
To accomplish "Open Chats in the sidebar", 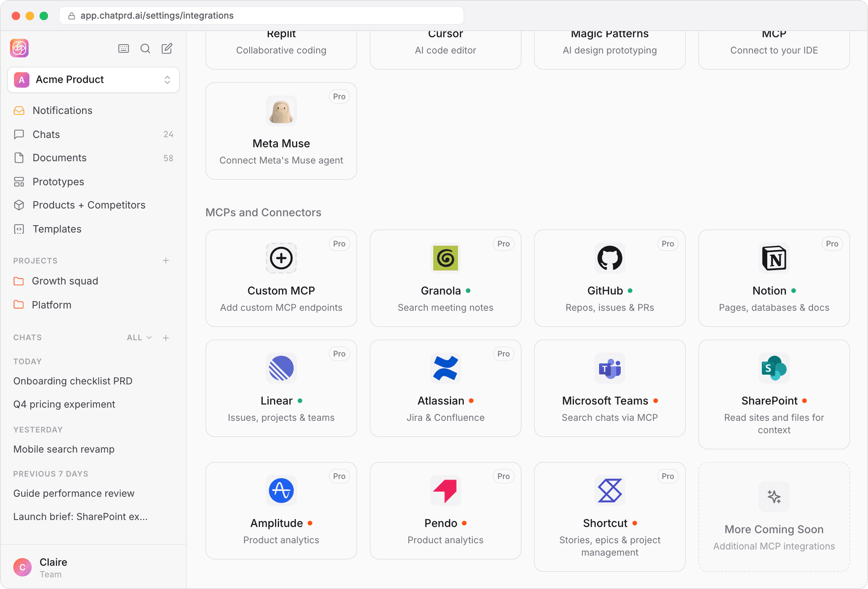I will [x=94, y=134].
